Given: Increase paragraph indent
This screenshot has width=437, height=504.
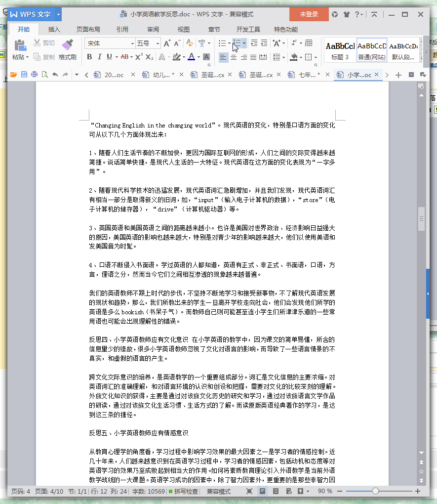Looking at the screenshot, I should pos(264,43).
